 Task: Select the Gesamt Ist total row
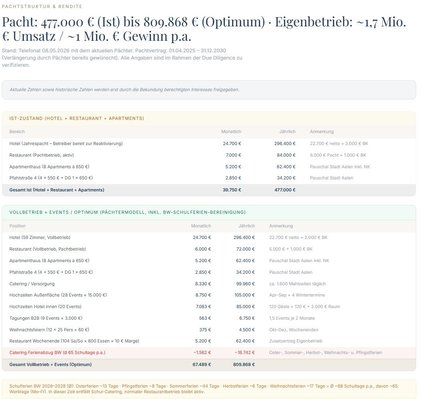click(x=209, y=190)
